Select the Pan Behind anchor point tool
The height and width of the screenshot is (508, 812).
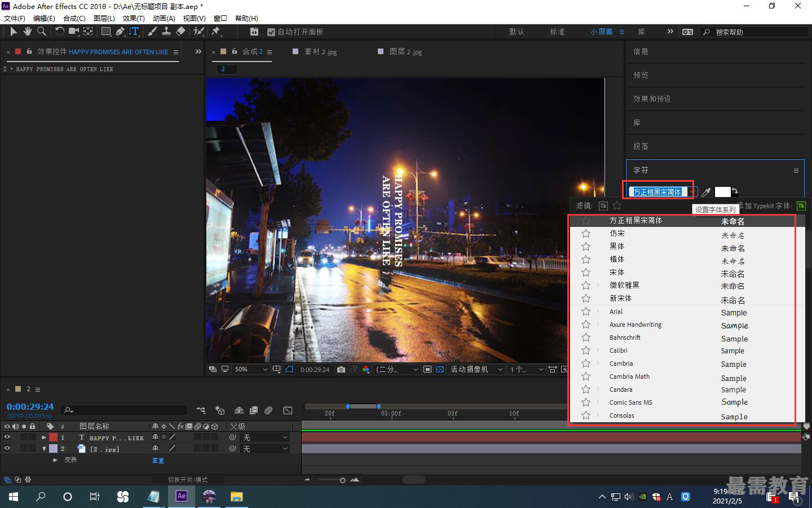tap(89, 32)
